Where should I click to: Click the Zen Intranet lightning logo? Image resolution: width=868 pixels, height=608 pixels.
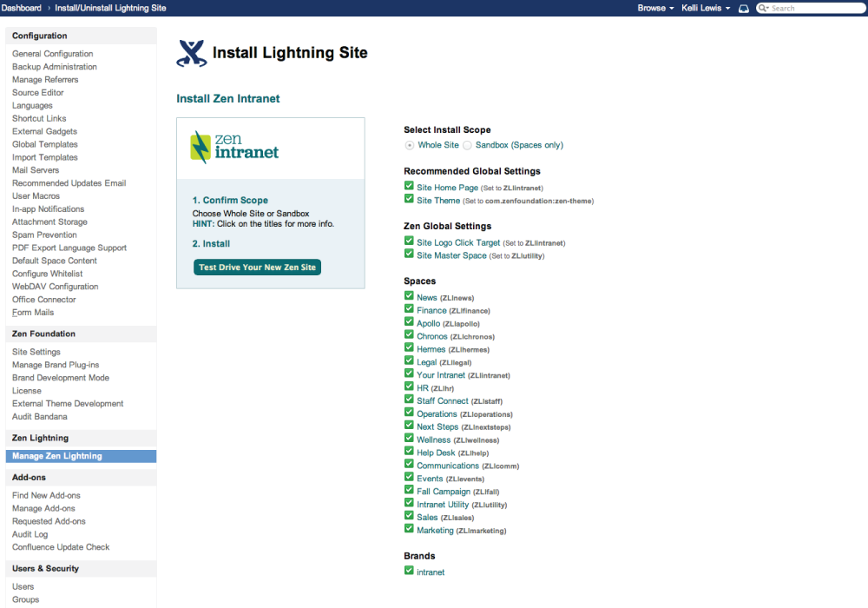[x=234, y=148]
